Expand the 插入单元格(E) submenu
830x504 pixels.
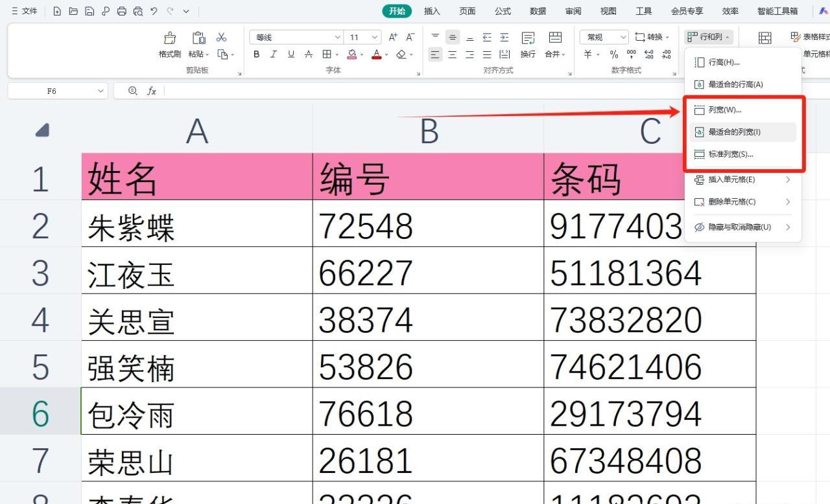788,179
